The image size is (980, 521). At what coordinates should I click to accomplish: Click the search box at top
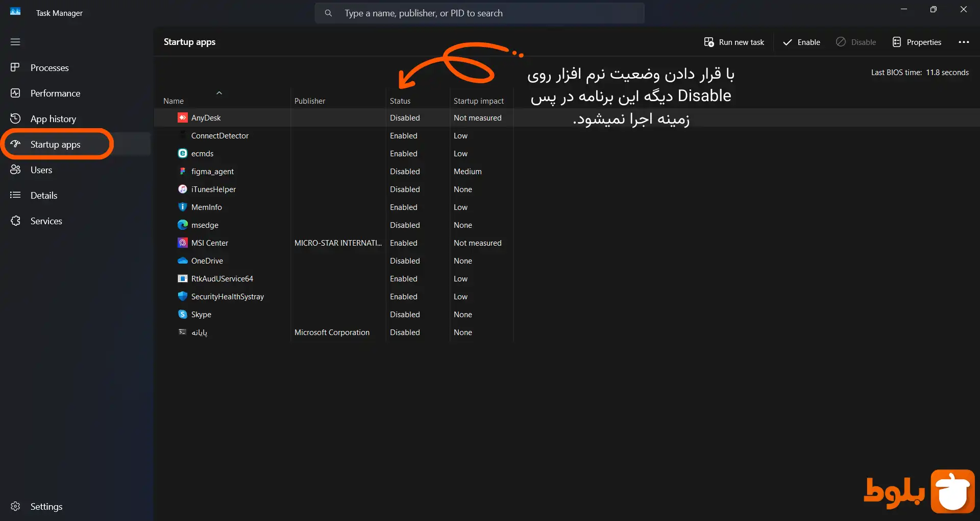[479, 13]
